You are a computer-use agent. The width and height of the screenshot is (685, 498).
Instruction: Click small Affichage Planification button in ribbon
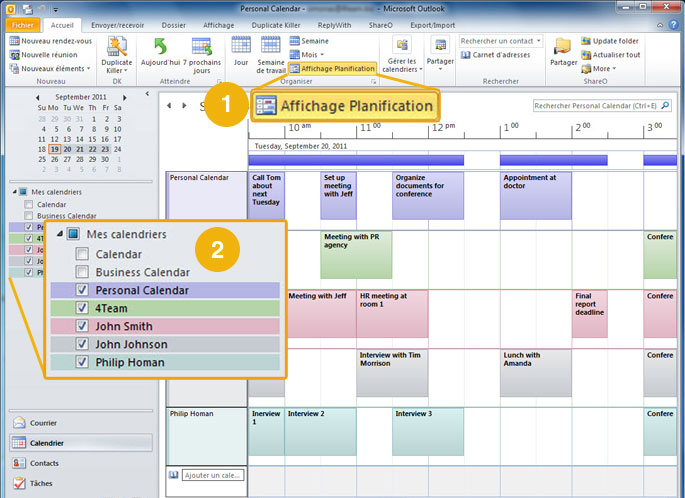pos(332,69)
